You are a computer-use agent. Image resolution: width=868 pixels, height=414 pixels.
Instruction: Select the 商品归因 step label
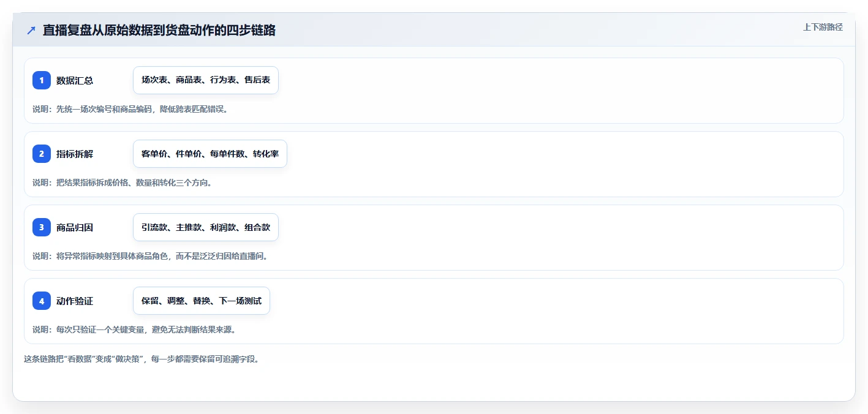click(75, 227)
